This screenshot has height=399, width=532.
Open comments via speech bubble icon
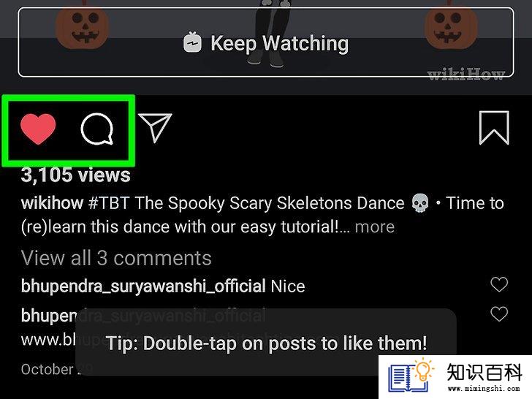coord(97,129)
